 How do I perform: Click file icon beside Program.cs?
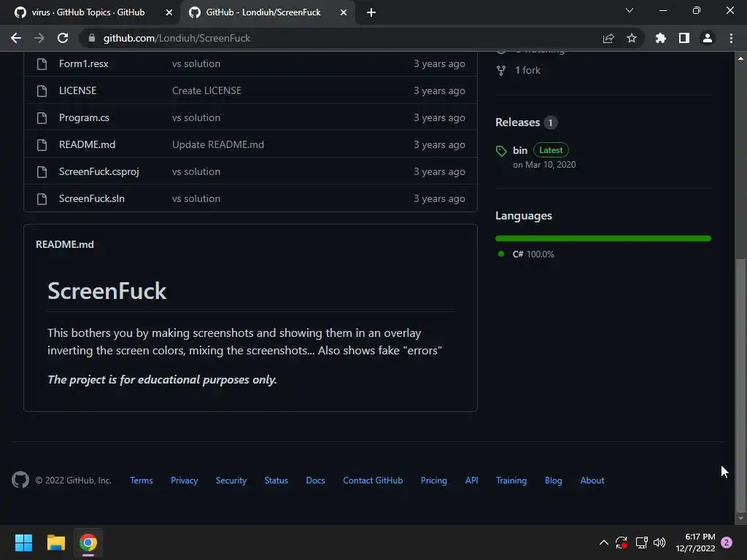[x=42, y=117]
